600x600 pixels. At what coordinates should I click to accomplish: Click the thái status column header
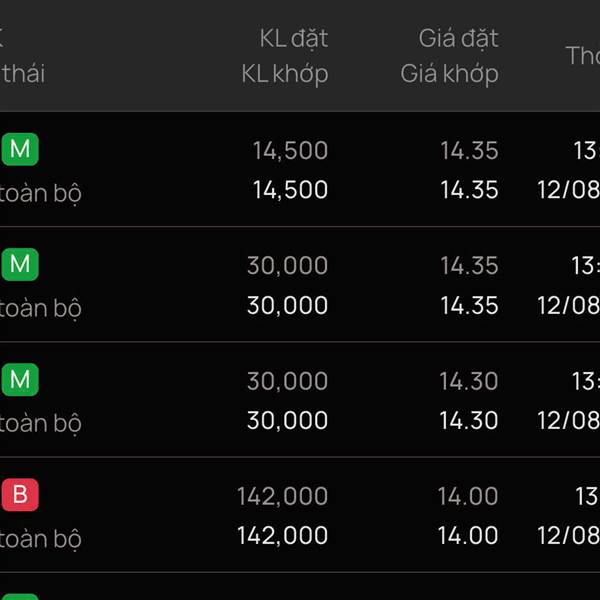coord(23,74)
